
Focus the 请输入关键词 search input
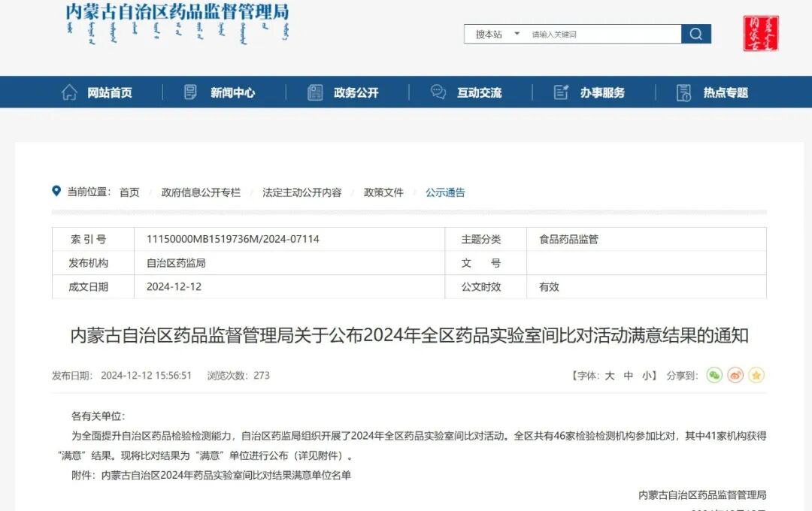pyautogui.click(x=603, y=34)
